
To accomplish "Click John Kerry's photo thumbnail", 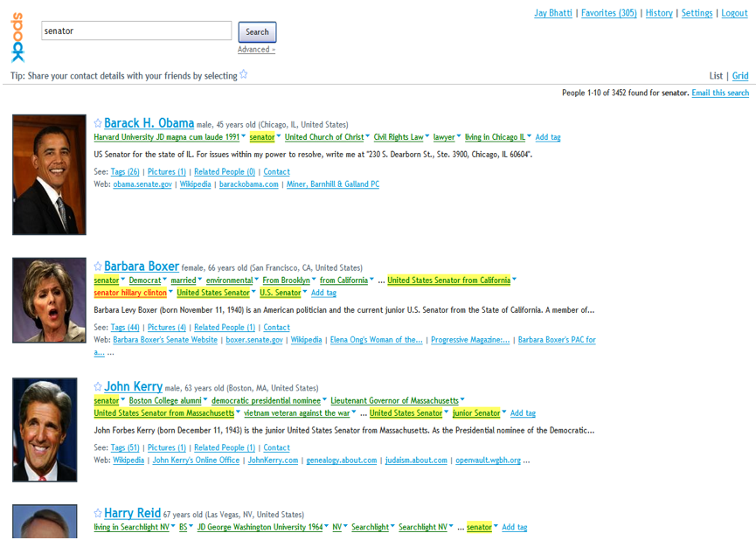I will (45, 430).
